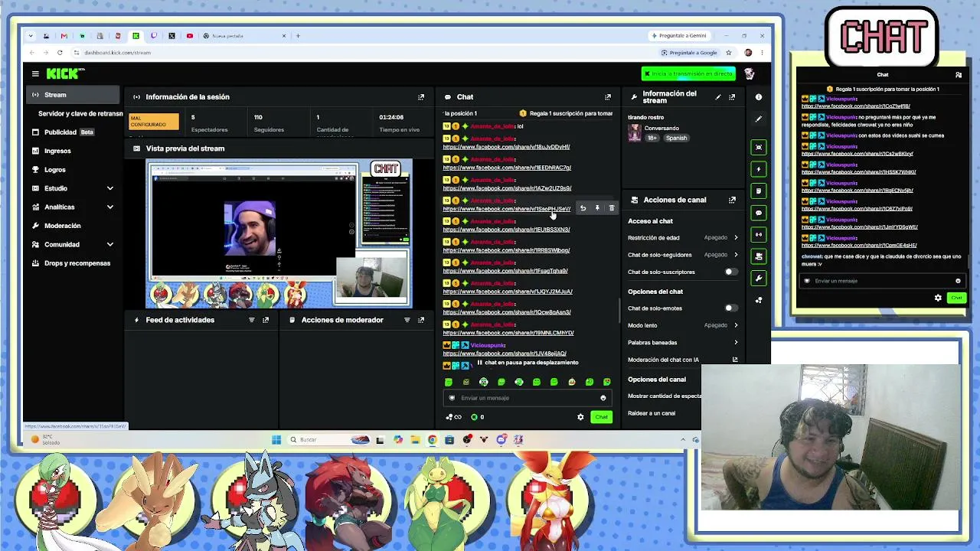Viewport: 980px width, 551px height.
Task: Click the browser address bar
Action: pyautogui.click(x=367, y=53)
